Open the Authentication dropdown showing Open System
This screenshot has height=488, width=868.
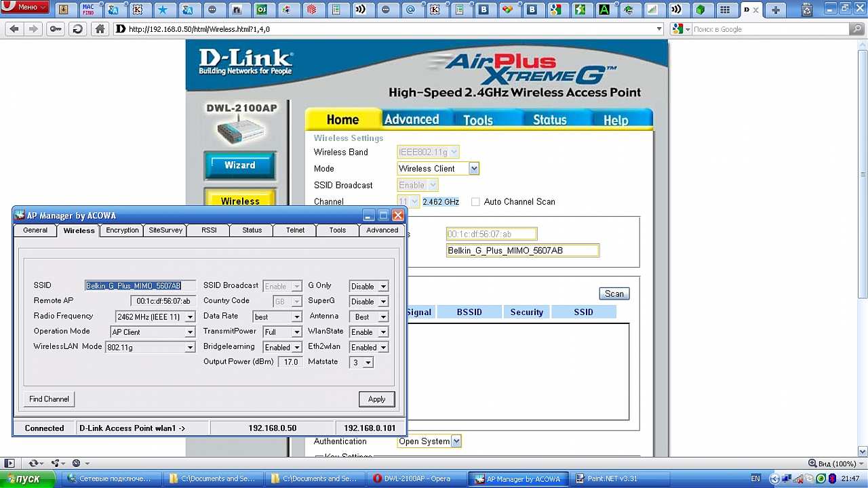pyautogui.click(x=456, y=441)
